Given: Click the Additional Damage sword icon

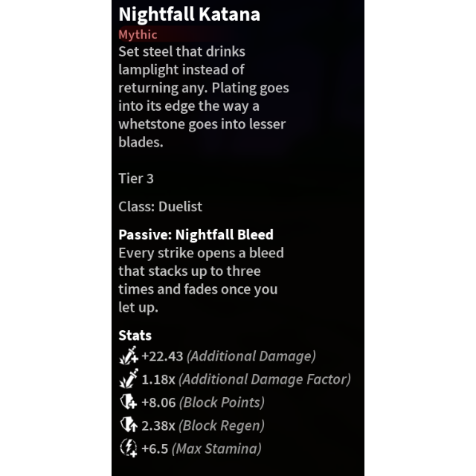Looking at the screenshot, I should coord(129,356).
